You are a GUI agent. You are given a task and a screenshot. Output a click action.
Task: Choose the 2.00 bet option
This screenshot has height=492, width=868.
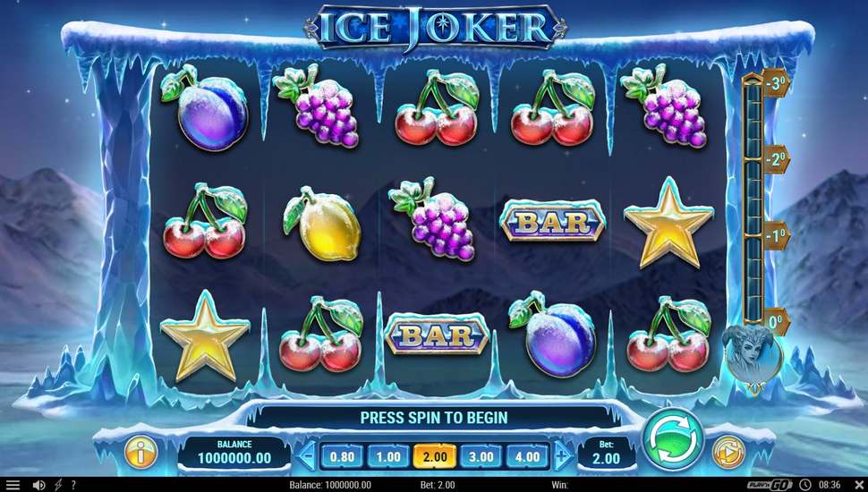pyautogui.click(x=435, y=456)
